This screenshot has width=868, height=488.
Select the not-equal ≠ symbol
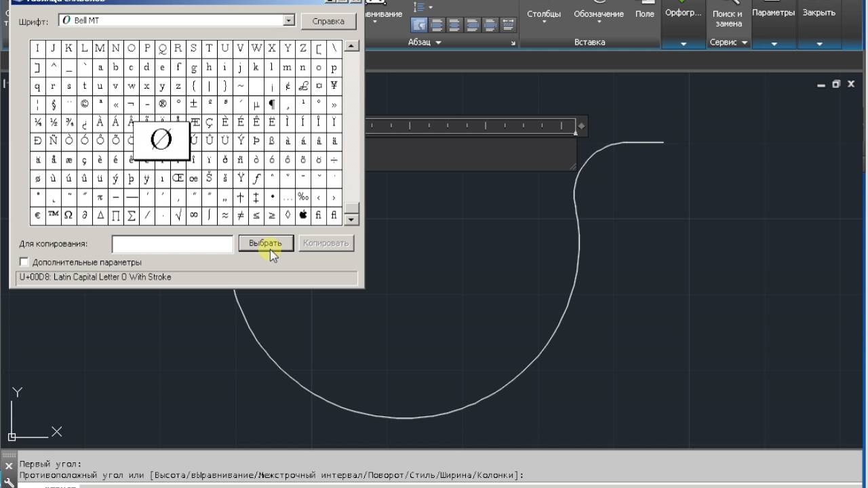[x=241, y=216]
